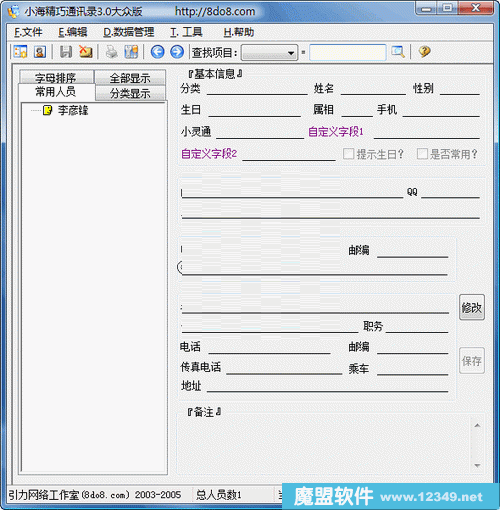Go to previous record with left arrow
Image resolution: width=500 pixels, height=510 pixels.
coord(157,52)
